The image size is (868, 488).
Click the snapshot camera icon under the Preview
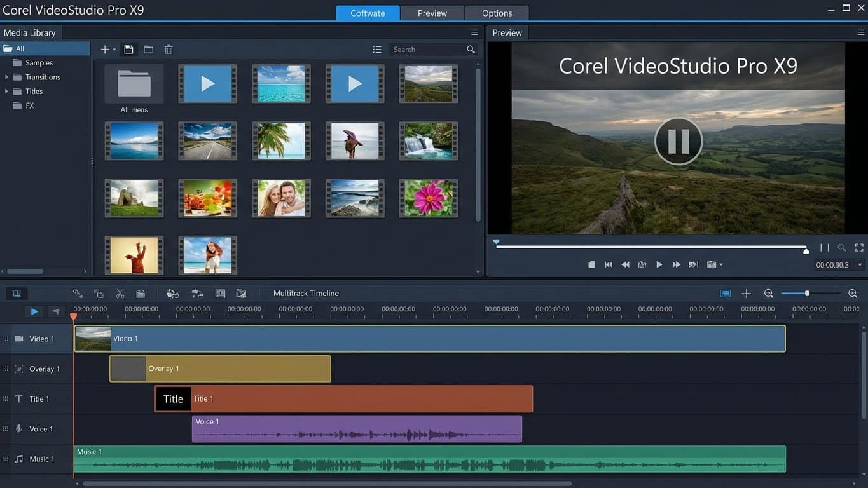click(710, 264)
